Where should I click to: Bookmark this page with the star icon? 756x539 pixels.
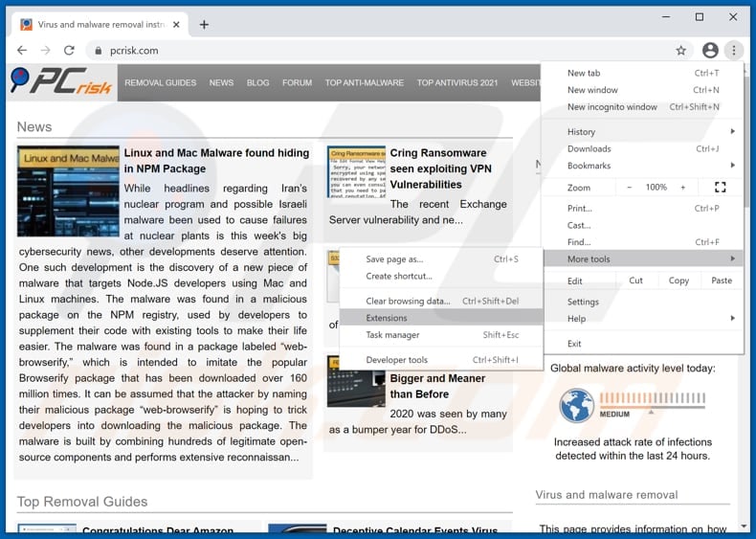(681, 50)
